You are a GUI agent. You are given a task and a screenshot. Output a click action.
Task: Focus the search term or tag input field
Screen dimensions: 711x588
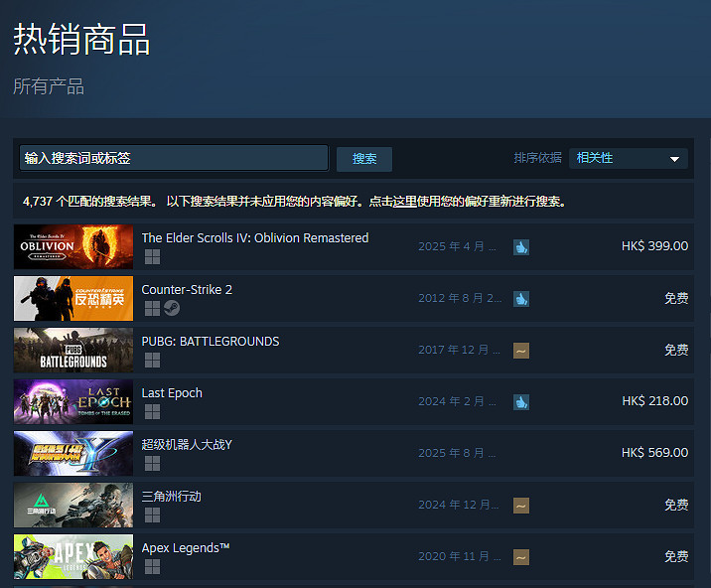174,159
